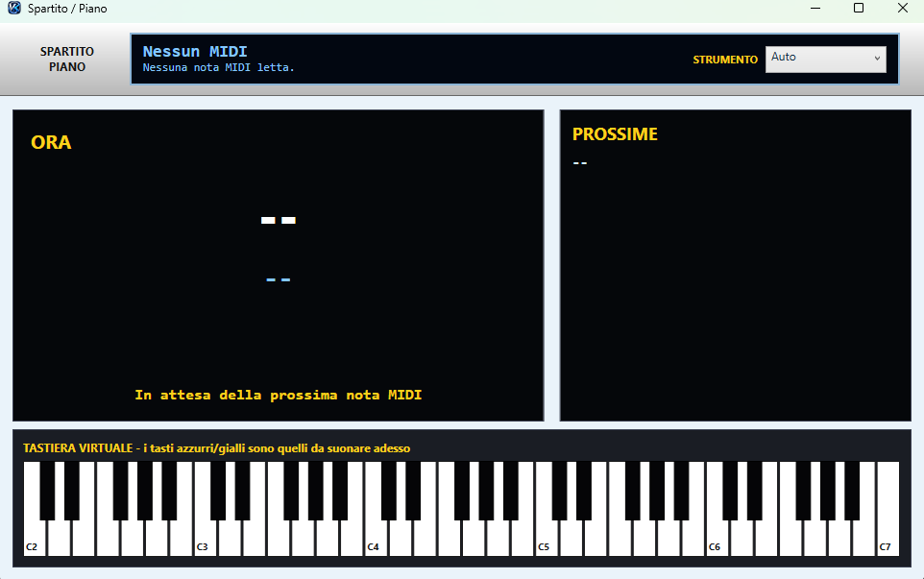The image size is (924, 579).
Task: Click the STRUMENTO label
Action: pos(725,60)
